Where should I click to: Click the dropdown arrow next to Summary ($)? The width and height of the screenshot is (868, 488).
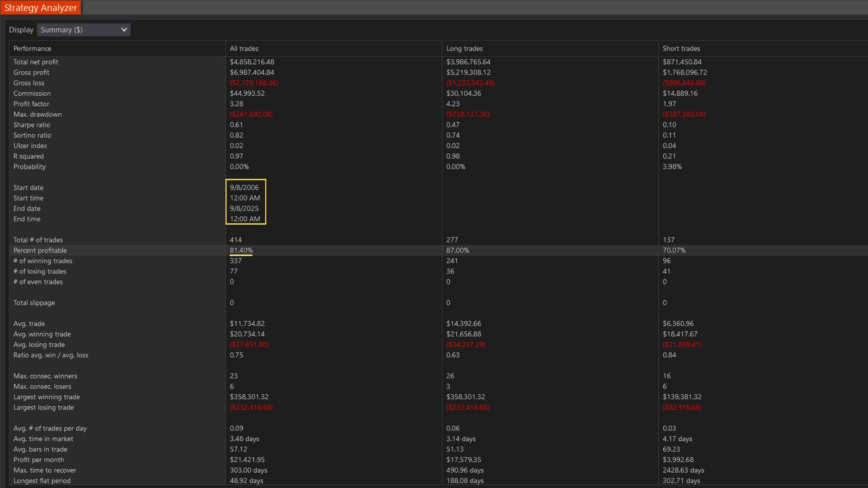coord(124,30)
